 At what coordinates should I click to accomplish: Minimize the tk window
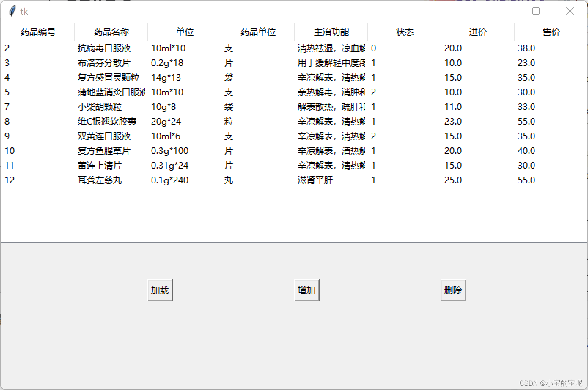click(x=503, y=11)
